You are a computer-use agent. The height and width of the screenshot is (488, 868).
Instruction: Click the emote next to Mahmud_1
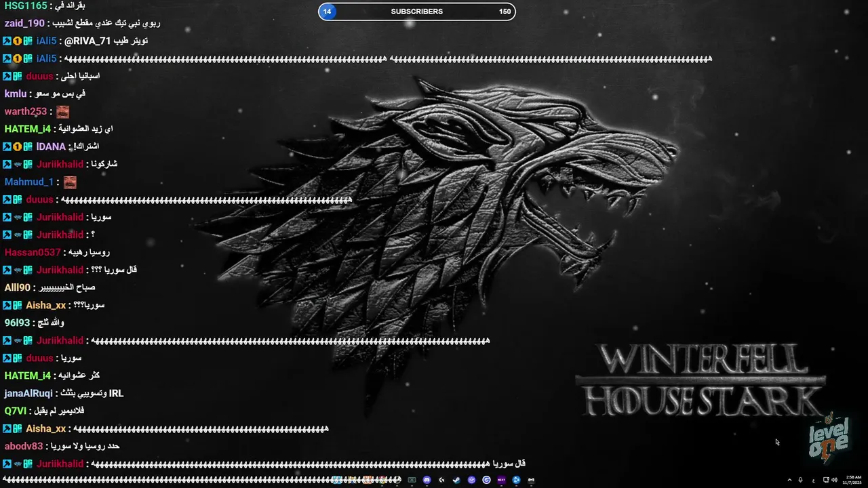pos(70,182)
